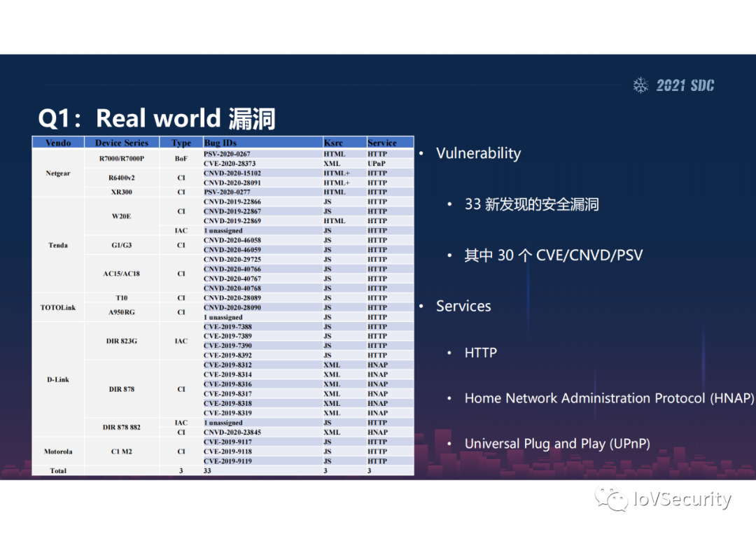This screenshot has height=534, width=756.
Task: Click the 'Netgear' vendor cell
Action: point(58,173)
